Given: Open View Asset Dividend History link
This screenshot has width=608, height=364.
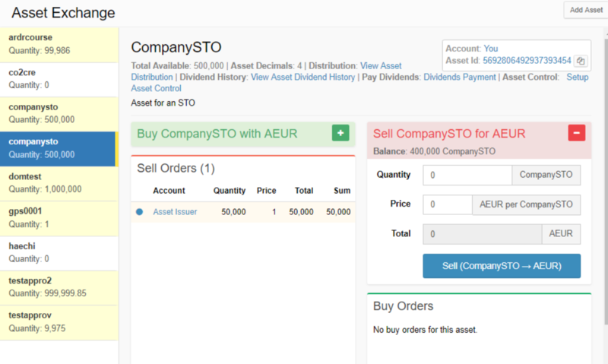Looking at the screenshot, I should click(x=302, y=77).
